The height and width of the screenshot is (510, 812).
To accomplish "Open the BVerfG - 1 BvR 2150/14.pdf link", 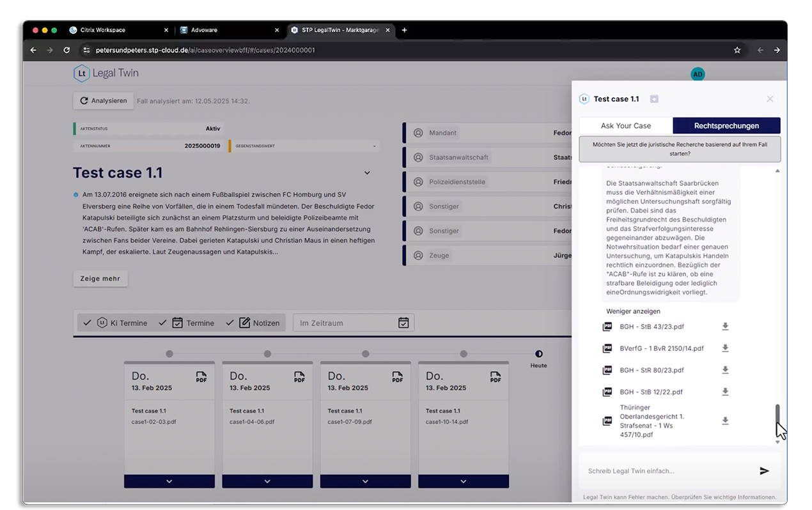I will (x=662, y=348).
